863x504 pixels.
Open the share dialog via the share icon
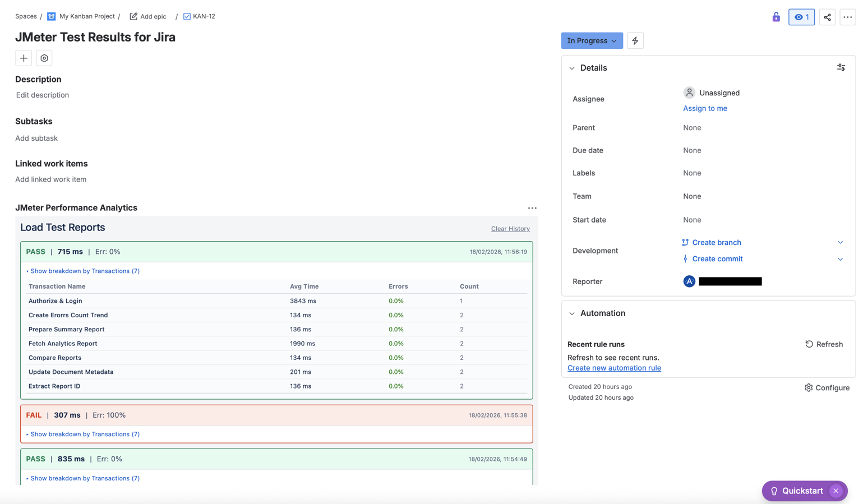pyautogui.click(x=827, y=17)
